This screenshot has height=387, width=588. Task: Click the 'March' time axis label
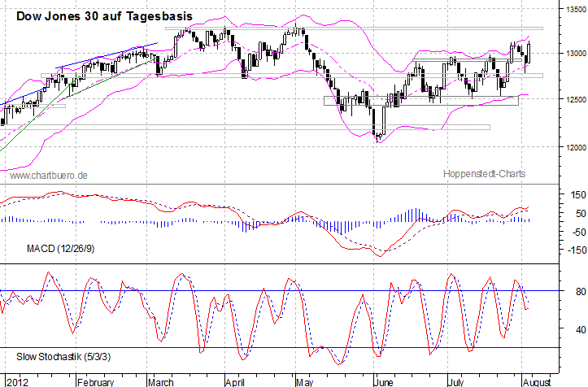point(161,382)
